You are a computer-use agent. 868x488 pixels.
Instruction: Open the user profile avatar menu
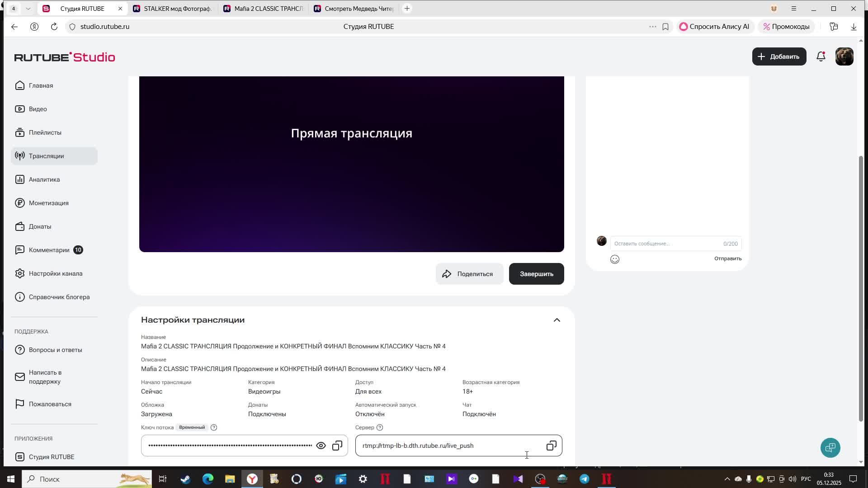(x=844, y=56)
